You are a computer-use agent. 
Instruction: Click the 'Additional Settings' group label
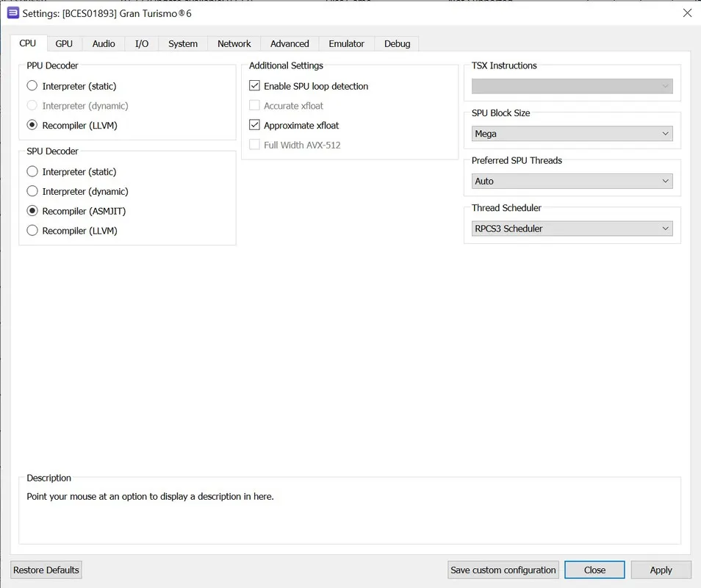pos(286,65)
